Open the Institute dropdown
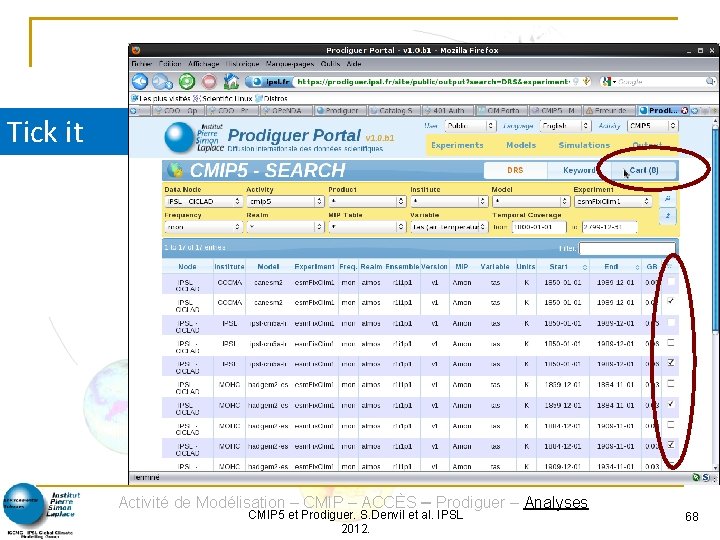 tap(449, 201)
